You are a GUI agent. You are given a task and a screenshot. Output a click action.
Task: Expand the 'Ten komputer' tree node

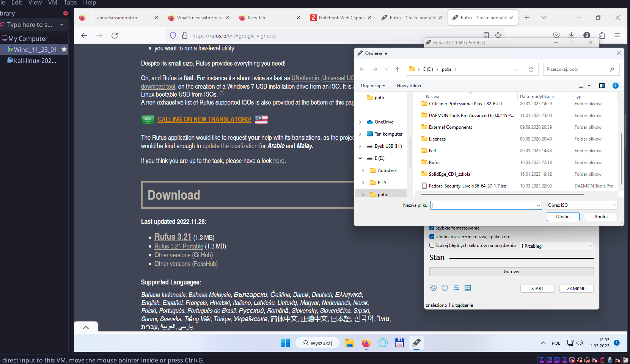(360, 134)
